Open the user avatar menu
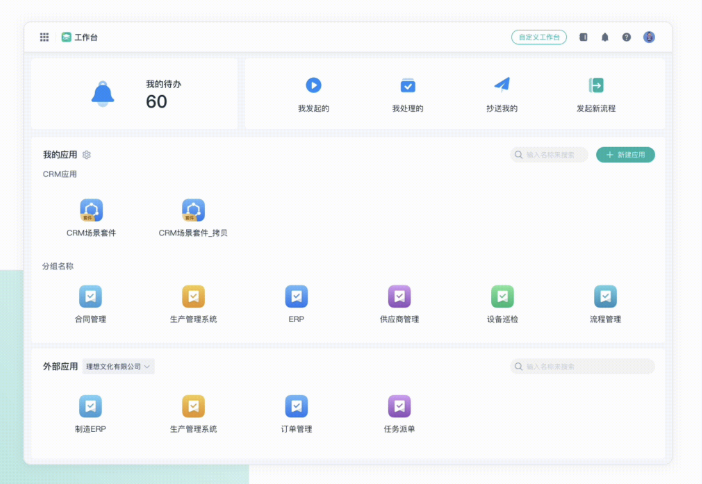702x484 pixels. pyautogui.click(x=649, y=37)
